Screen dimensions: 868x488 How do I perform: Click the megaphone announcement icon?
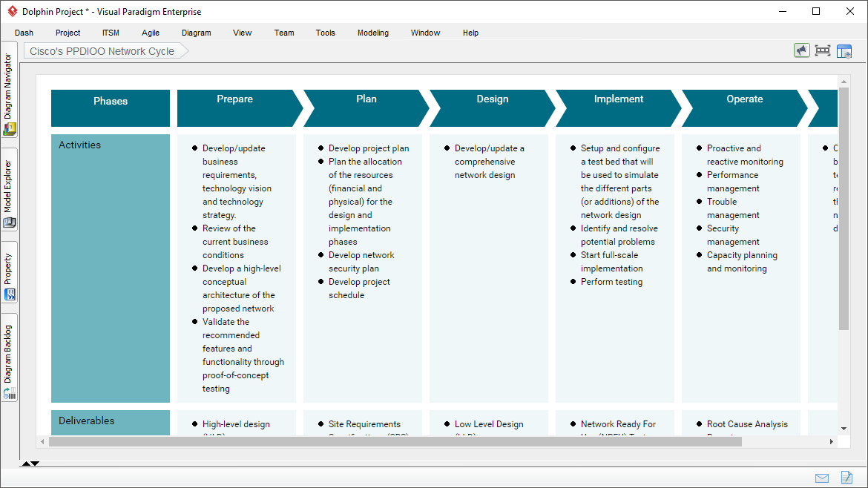(x=801, y=51)
